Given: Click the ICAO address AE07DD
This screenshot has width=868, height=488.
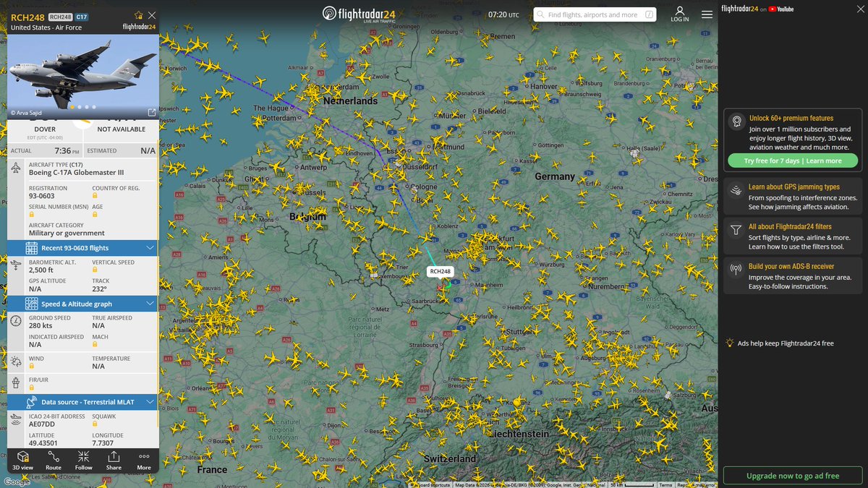Looking at the screenshot, I should tap(43, 425).
